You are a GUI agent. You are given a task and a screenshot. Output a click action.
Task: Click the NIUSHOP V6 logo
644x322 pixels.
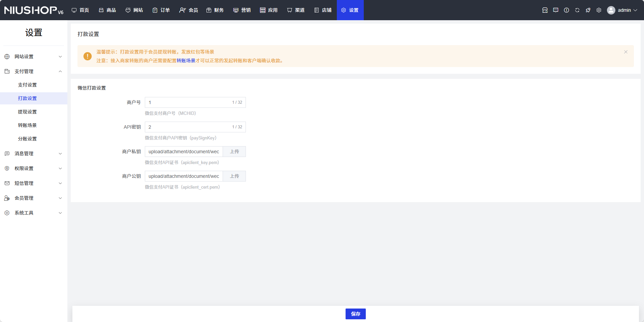pyautogui.click(x=34, y=10)
